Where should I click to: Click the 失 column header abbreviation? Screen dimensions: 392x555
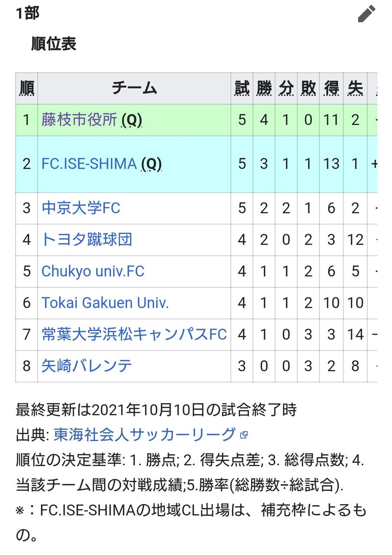pyautogui.click(x=355, y=88)
